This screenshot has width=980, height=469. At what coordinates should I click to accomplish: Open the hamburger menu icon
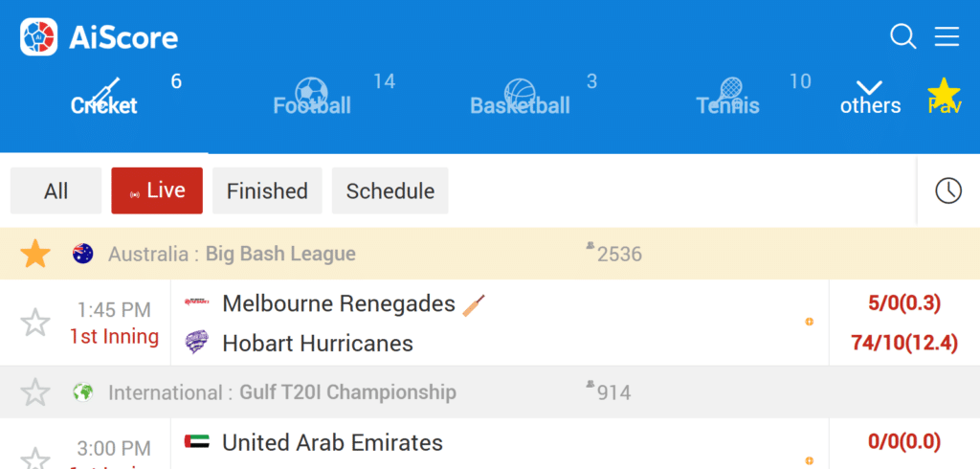[947, 37]
